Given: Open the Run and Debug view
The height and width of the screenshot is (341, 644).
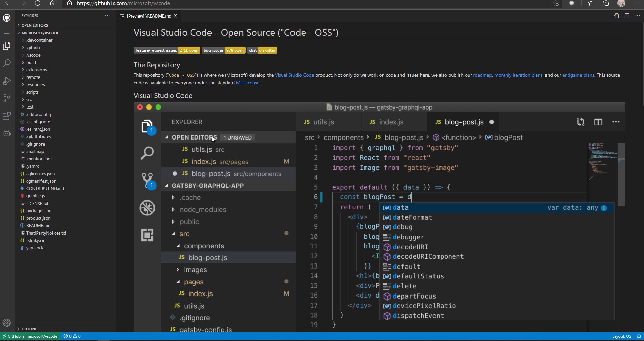Looking at the screenshot, I should coord(7,81).
